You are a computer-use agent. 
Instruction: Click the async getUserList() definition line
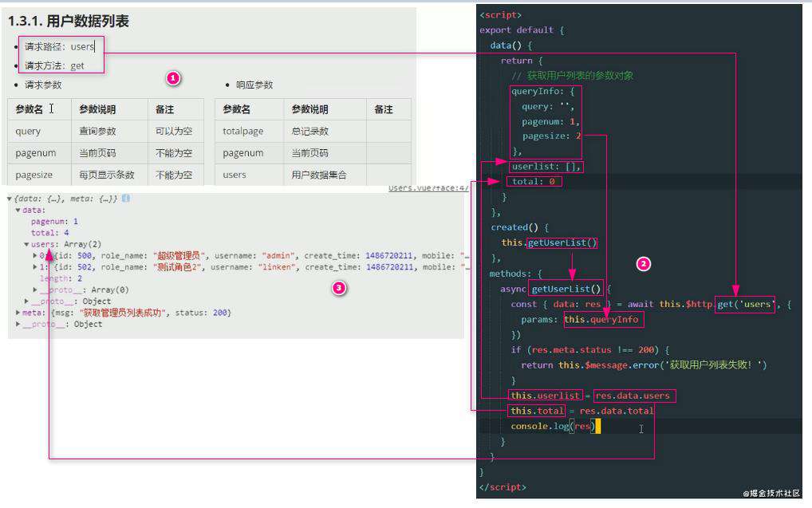pos(556,289)
